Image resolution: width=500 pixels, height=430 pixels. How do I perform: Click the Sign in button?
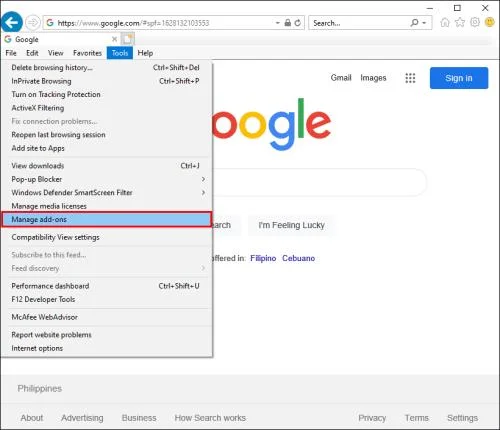(459, 78)
